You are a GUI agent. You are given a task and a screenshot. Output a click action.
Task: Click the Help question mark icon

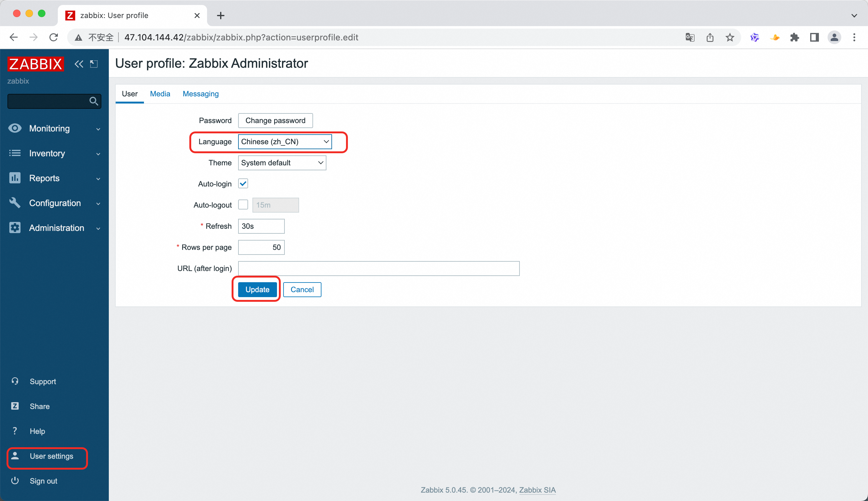point(15,431)
